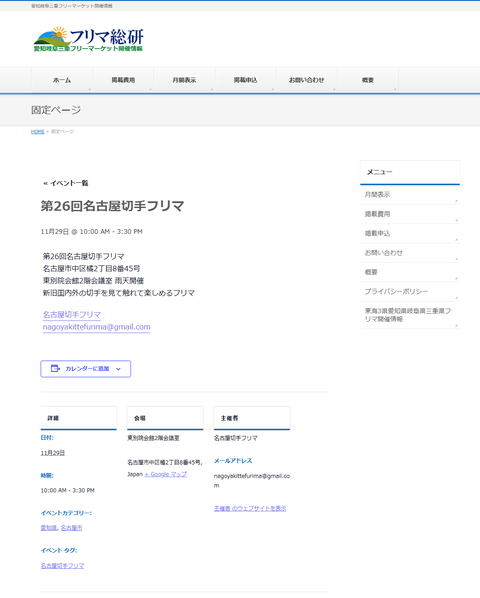Open sidebar 掲載費用 menu entry
This screenshot has height=598, width=480.
click(x=410, y=214)
